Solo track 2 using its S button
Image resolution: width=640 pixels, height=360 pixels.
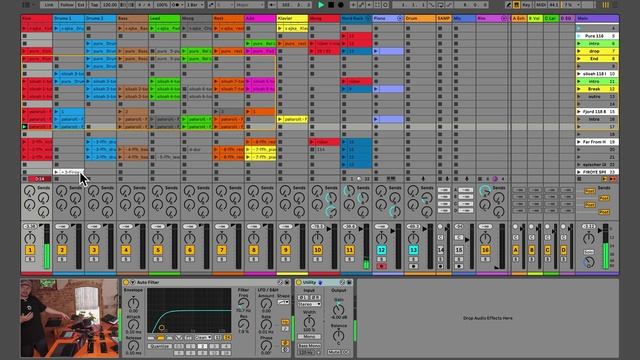[62, 259]
